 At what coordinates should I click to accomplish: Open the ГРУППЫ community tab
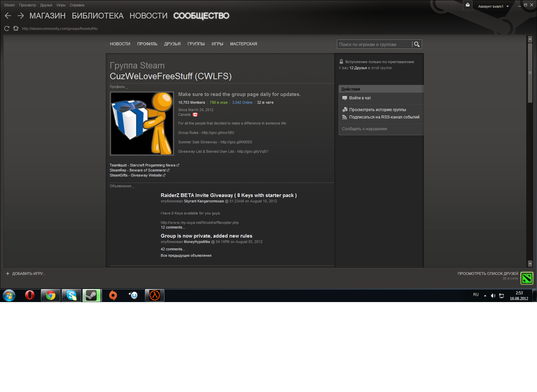(x=196, y=44)
